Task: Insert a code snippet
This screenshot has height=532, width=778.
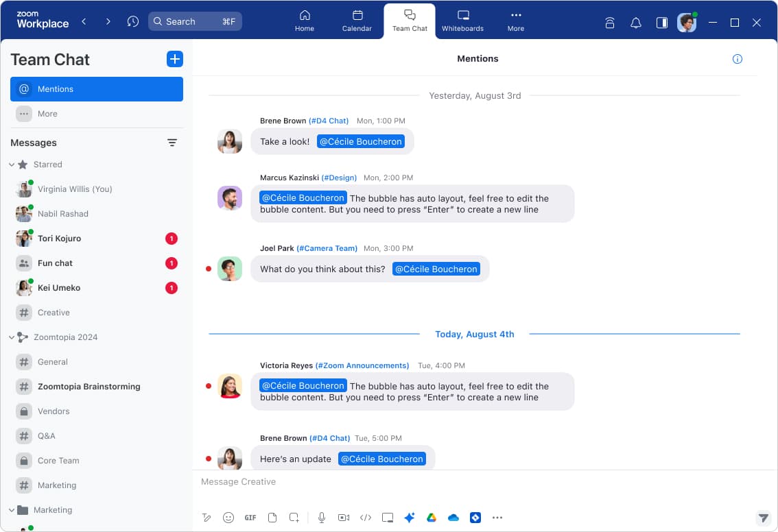Action: point(366,518)
